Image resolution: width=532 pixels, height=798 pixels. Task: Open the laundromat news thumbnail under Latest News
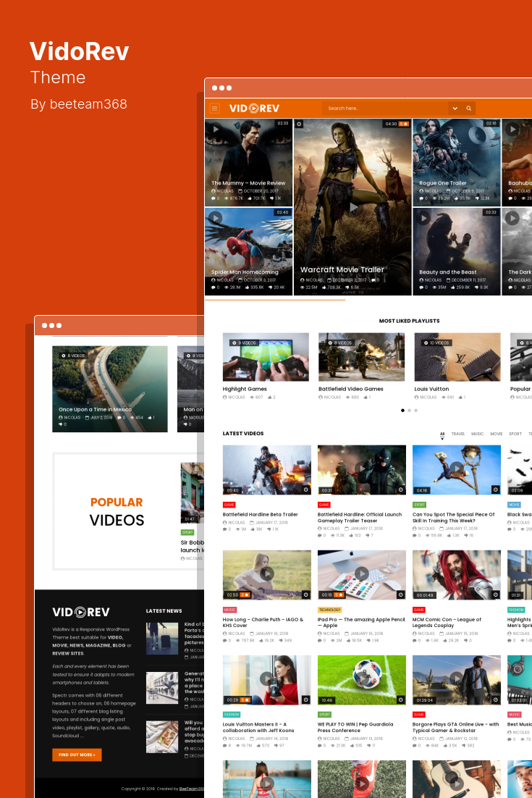tap(162, 687)
